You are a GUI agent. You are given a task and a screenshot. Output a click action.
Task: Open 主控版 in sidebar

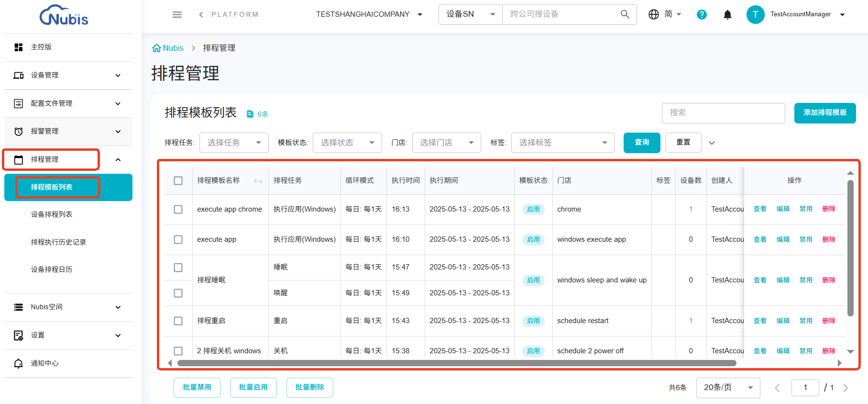(x=68, y=47)
